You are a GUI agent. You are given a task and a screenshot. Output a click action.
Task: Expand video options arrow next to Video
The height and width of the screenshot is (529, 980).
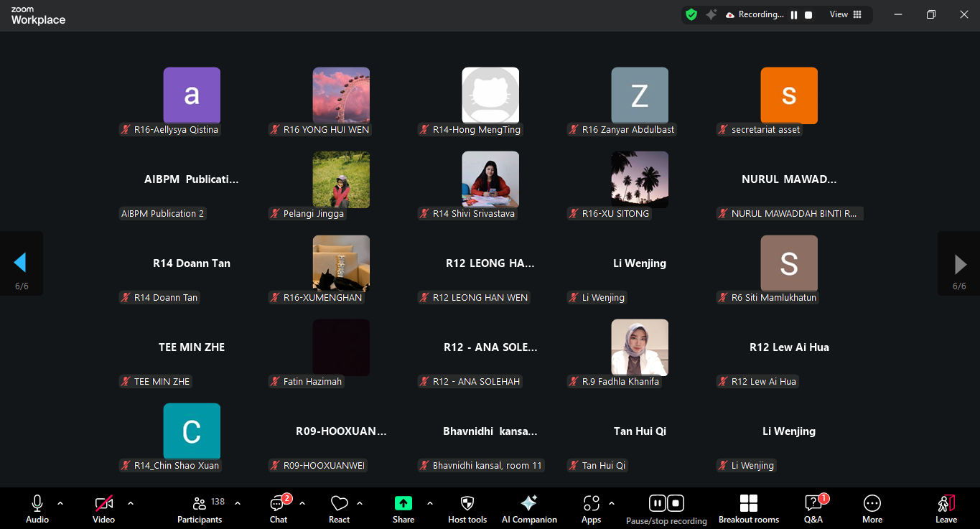tap(131, 503)
